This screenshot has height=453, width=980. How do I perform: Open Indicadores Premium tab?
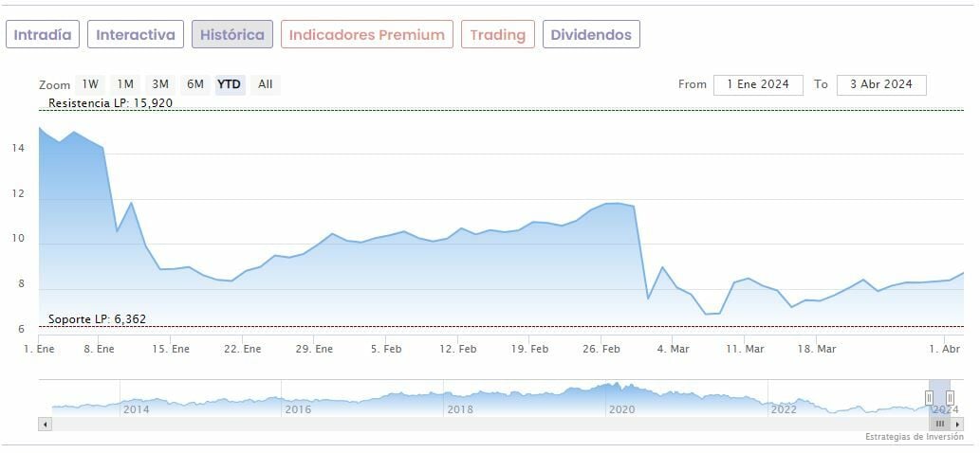click(366, 35)
